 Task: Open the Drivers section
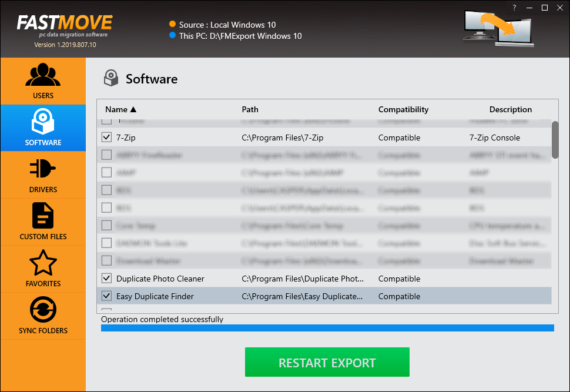(x=43, y=175)
